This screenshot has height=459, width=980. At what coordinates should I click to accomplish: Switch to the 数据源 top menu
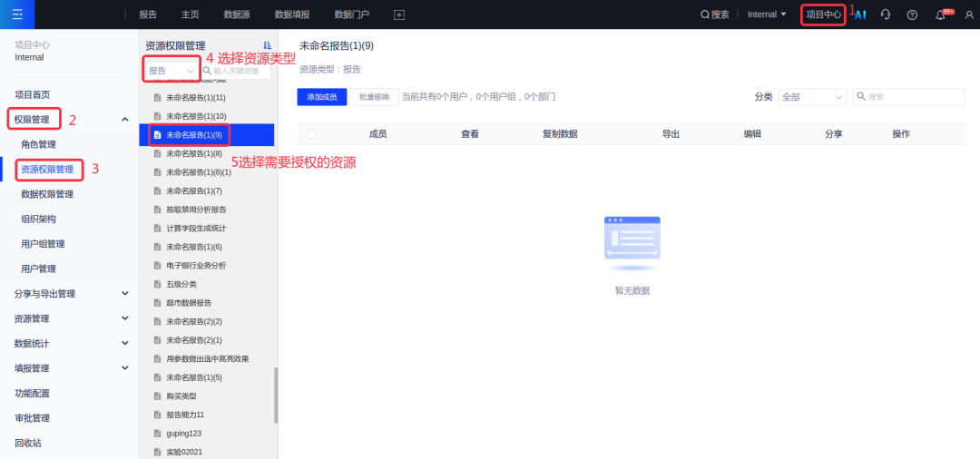click(x=237, y=15)
